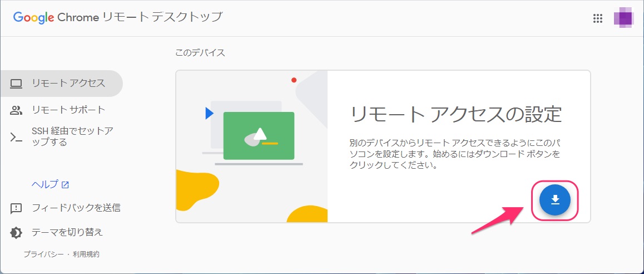The width and height of the screenshot is (644, 274).
Task: Open the プライバシー link
Action: tap(43, 255)
